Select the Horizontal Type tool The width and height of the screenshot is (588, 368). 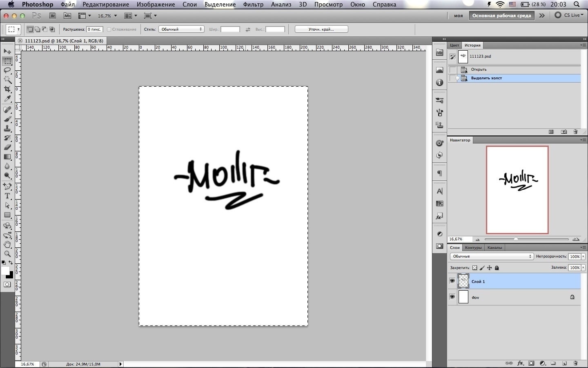click(7, 196)
